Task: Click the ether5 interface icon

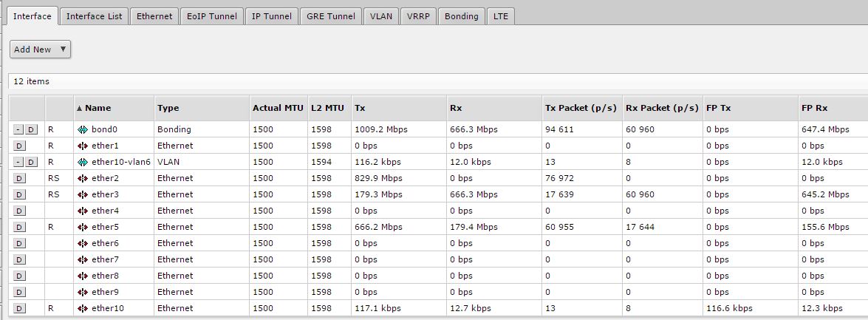Action: coord(83,227)
